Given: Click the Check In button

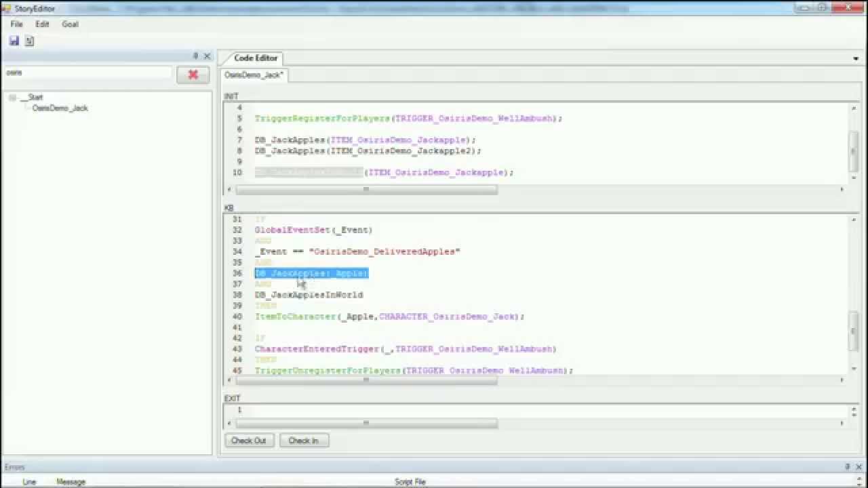Looking at the screenshot, I should (303, 441).
